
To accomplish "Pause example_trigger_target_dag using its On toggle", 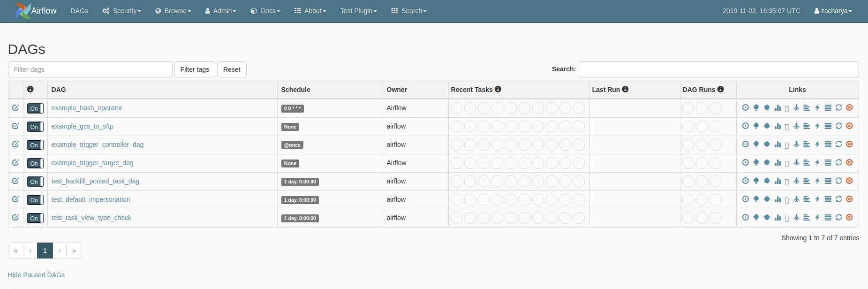I will click(35, 163).
